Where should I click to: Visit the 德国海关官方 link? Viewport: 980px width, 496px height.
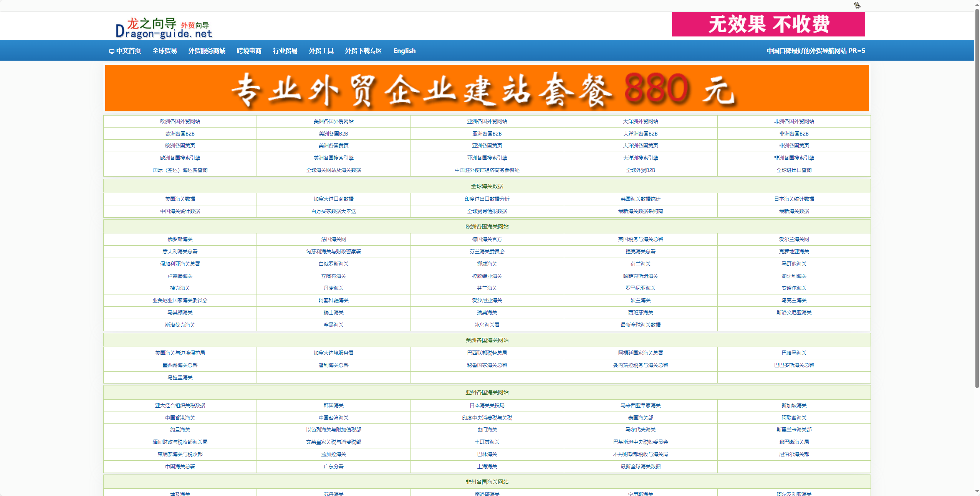(x=487, y=239)
